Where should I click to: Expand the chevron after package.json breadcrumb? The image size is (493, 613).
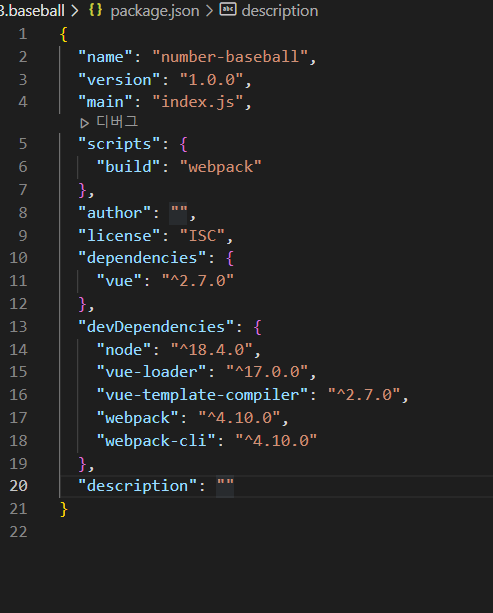coord(209,11)
